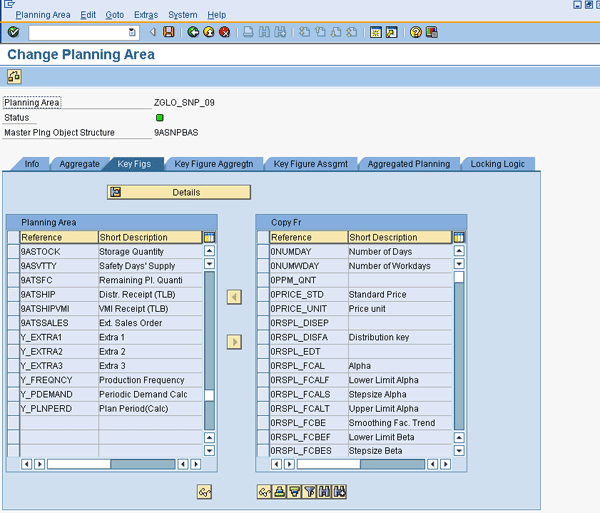Click the green Enter checkmark icon
Screen dimensions: 600x513
click(x=13, y=32)
